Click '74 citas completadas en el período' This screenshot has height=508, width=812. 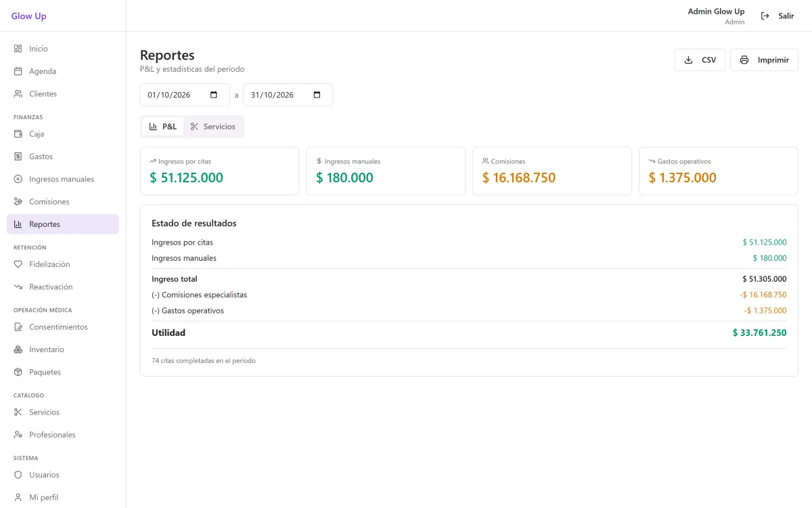pyautogui.click(x=204, y=361)
